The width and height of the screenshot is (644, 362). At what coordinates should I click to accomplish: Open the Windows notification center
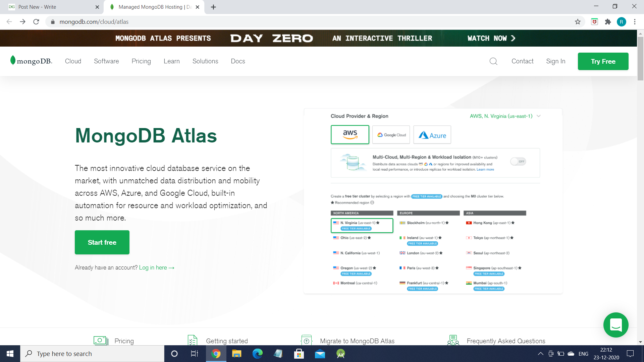(x=630, y=354)
